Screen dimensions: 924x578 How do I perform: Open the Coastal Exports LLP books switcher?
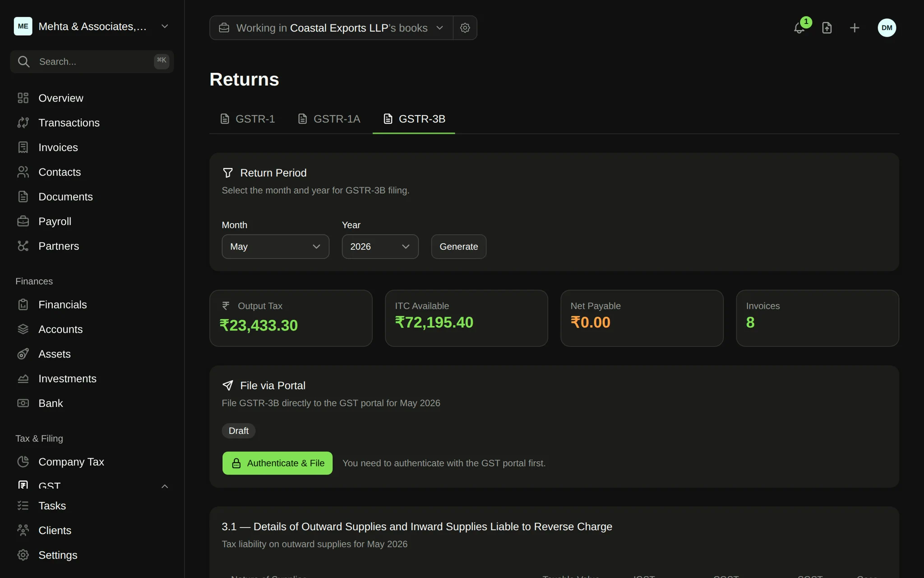[331, 28]
